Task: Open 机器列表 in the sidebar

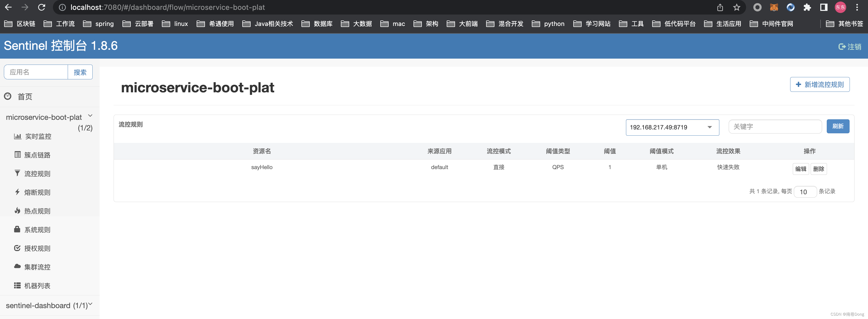Action: click(x=37, y=286)
